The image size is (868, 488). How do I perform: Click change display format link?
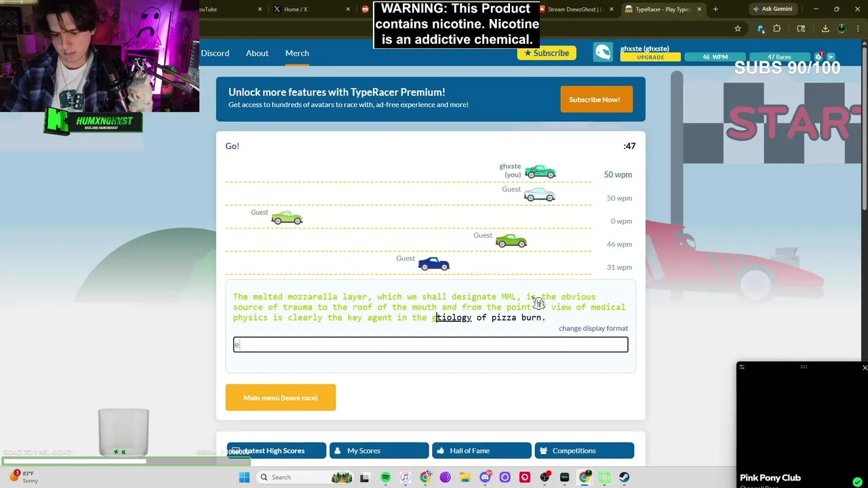click(593, 328)
